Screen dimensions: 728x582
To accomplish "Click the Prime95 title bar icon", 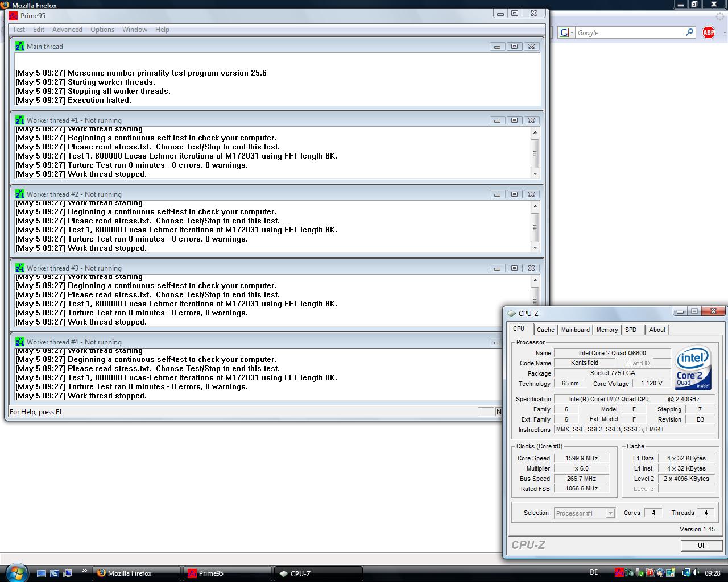I will pos(13,15).
